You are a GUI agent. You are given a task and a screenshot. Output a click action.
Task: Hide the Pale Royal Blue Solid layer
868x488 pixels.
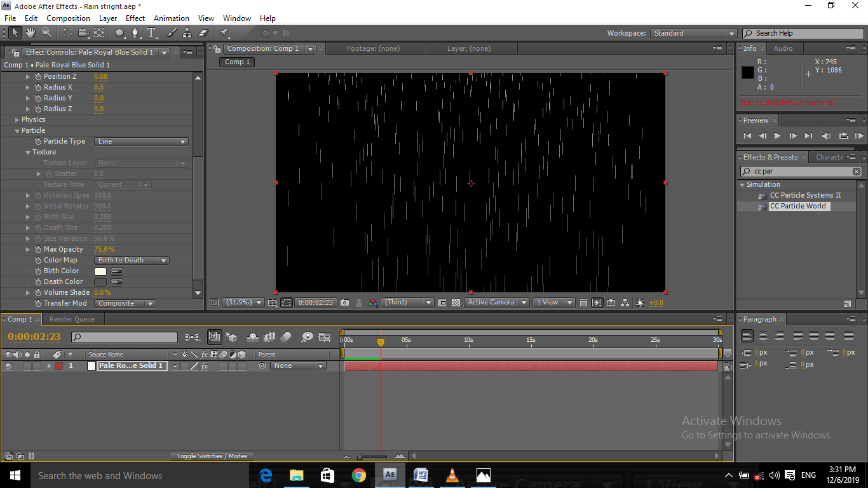point(8,366)
